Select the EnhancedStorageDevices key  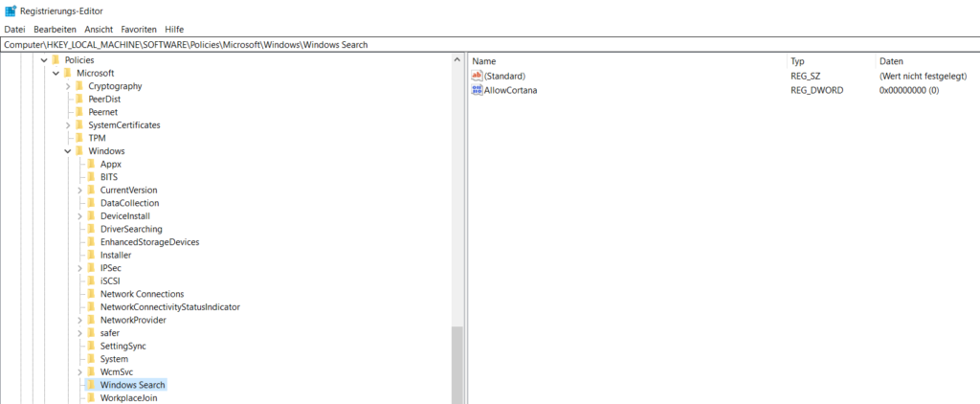tap(150, 242)
